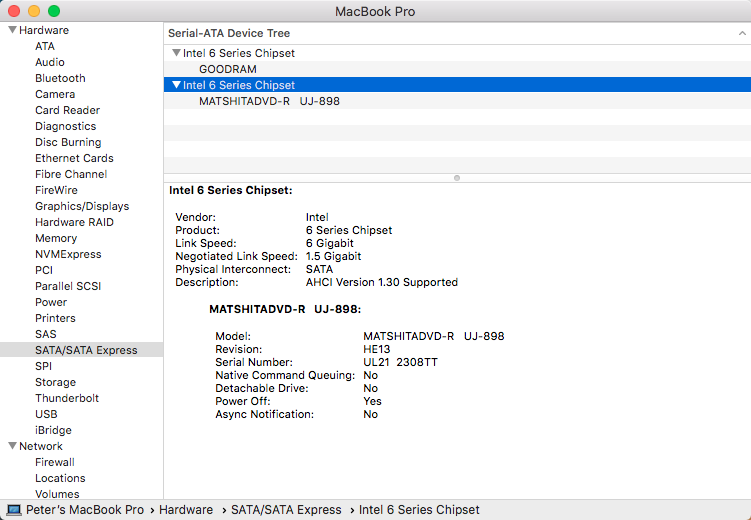The image size is (751, 520).
Task: Collapse the Network section triangle
Action: point(12,446)
